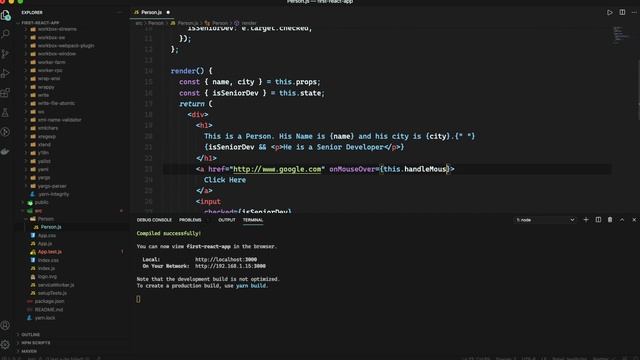Switch to the Problems tab
This screenshot has height=360, width=640.
click(x=190, y=220)
